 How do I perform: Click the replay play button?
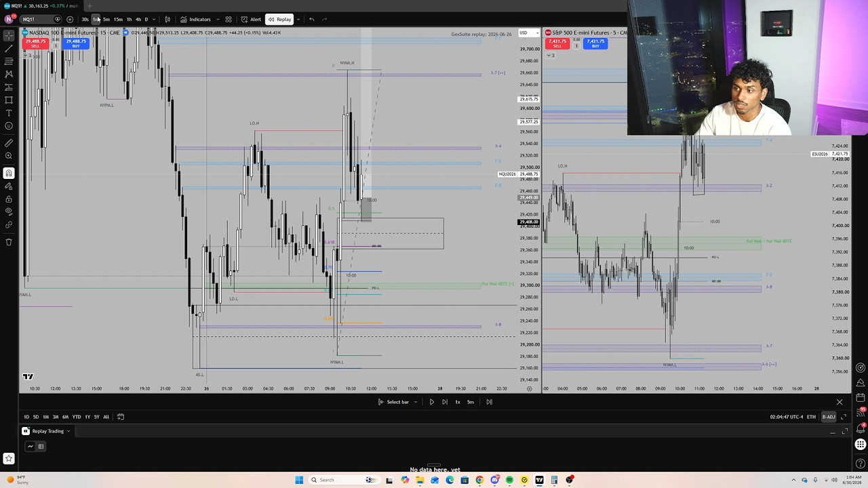431,402
